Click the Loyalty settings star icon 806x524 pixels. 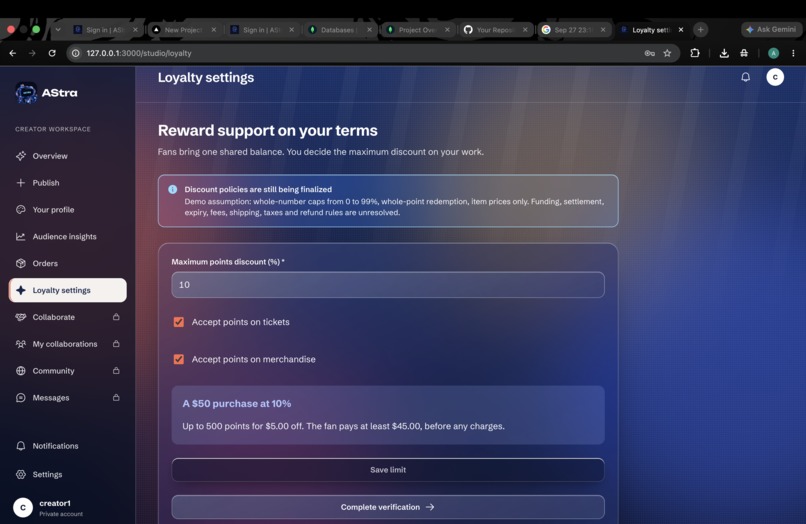[x=21, y=290]
